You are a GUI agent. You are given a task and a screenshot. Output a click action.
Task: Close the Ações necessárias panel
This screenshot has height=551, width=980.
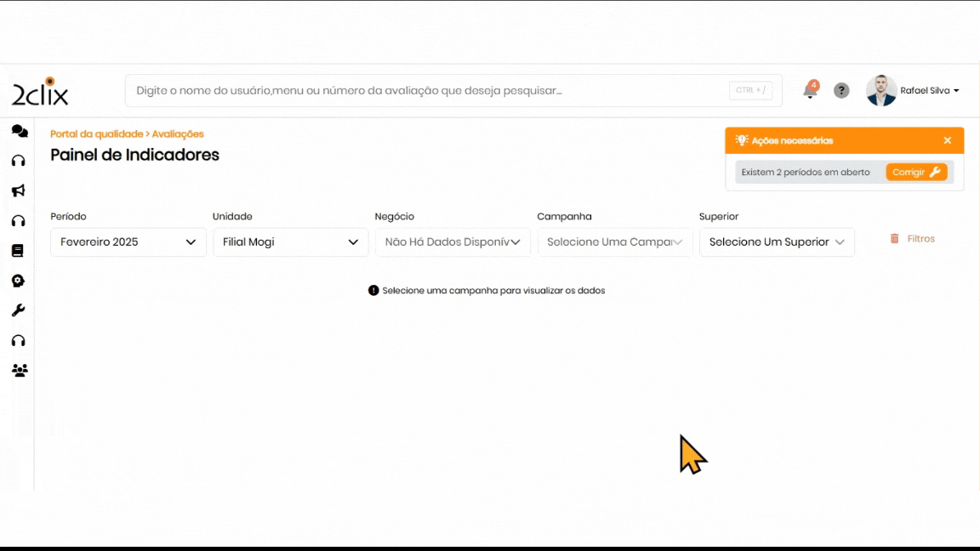(947, 140)
